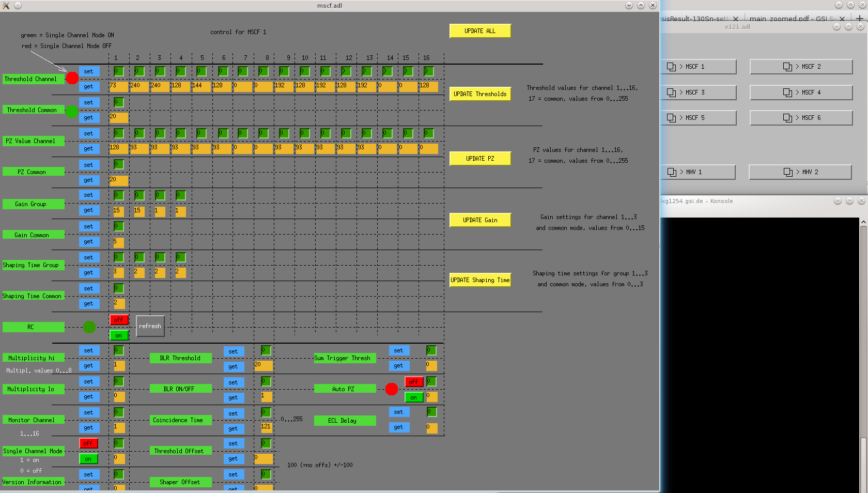Switch RC to off
Image resolution: width=868 pixels, height=493 pixels.
(x=119, y=320)
